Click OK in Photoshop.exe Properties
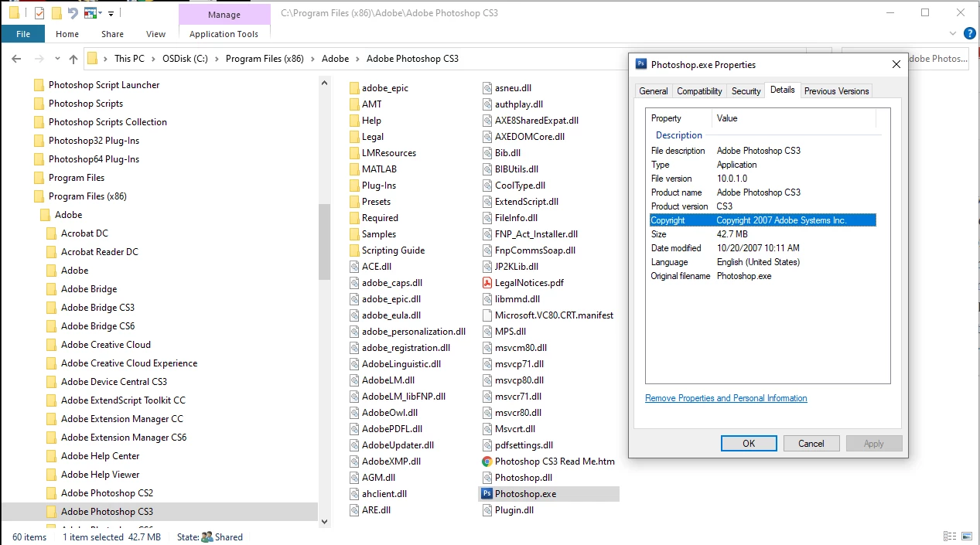This screenshot has width=980, height=545. 749,444
